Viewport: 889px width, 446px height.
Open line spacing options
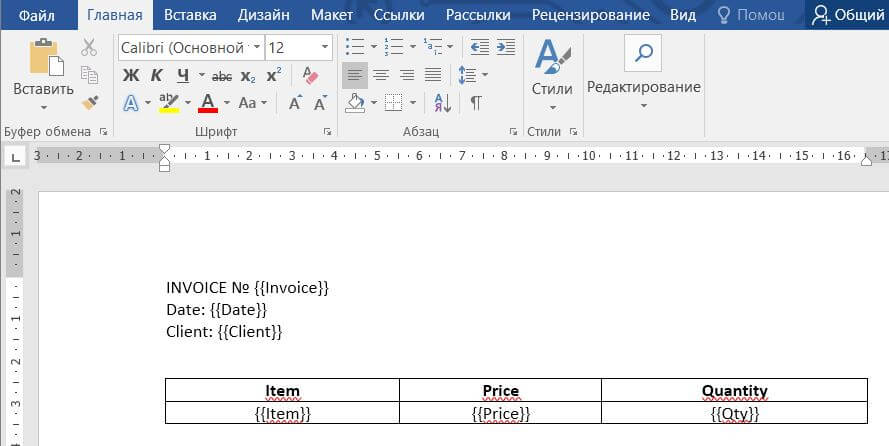[473, 75]
